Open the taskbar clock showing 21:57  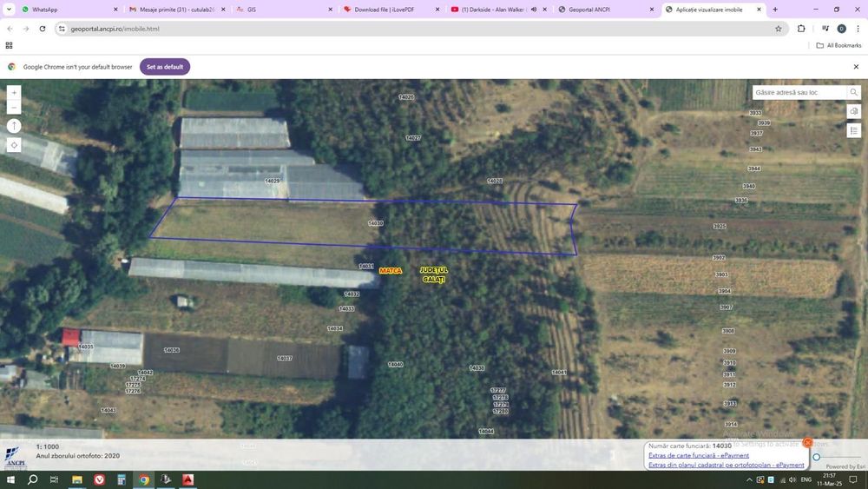point(829,479)
